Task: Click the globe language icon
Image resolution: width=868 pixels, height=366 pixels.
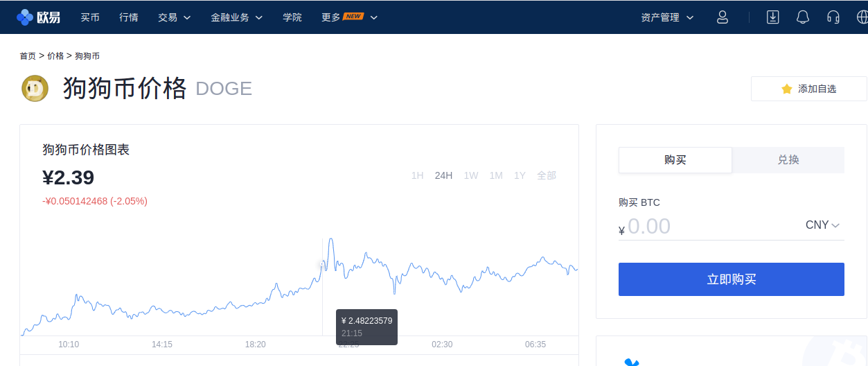Action: 862,17
